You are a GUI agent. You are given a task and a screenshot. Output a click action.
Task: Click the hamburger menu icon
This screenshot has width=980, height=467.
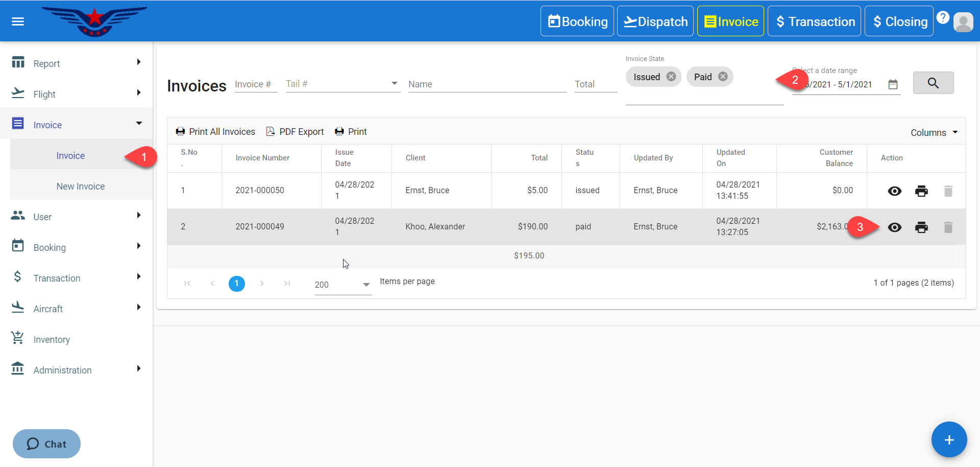coord(18,21)
